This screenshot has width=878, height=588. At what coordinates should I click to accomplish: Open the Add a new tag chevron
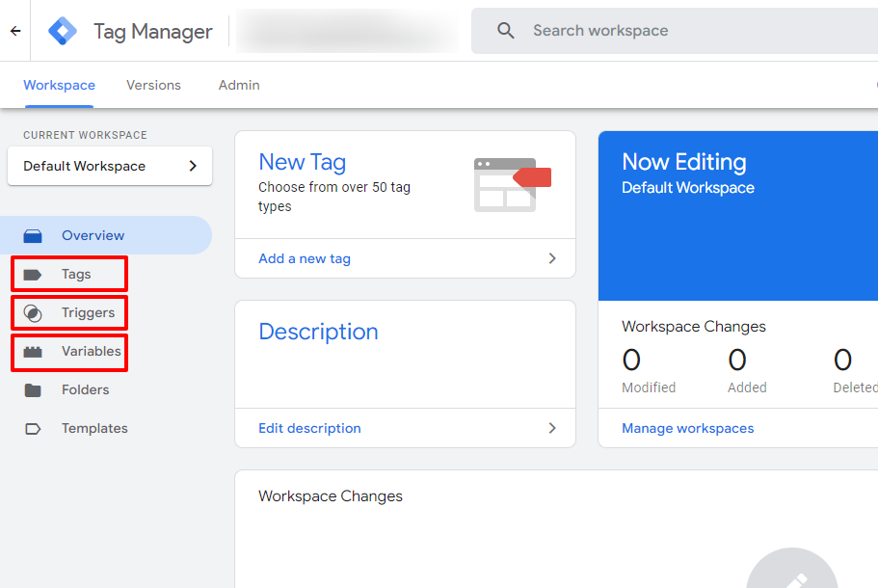pos(551,258)
